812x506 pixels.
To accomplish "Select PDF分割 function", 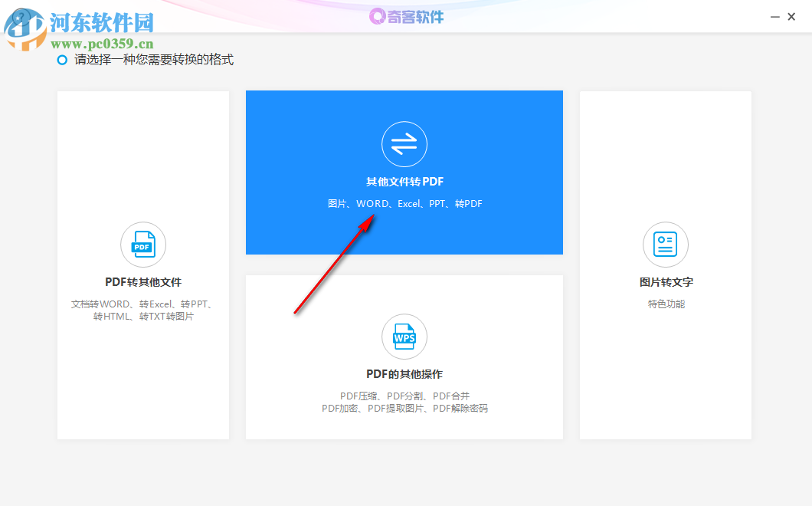I will click(x=406, y=396).
